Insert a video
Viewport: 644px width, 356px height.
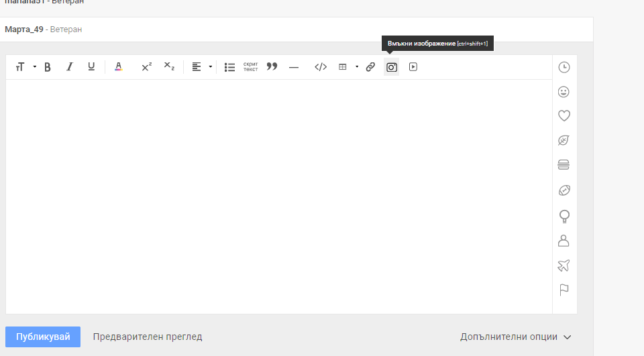coord(413,67)
